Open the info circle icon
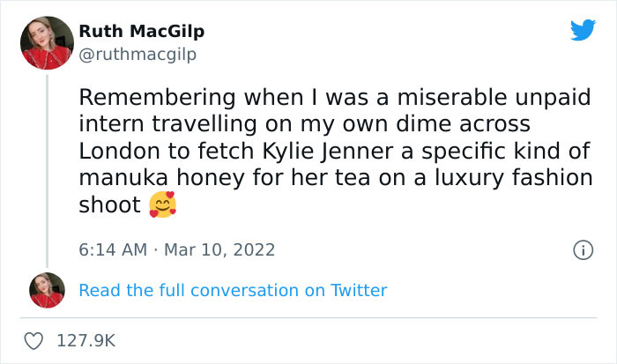 click(583, 250)
